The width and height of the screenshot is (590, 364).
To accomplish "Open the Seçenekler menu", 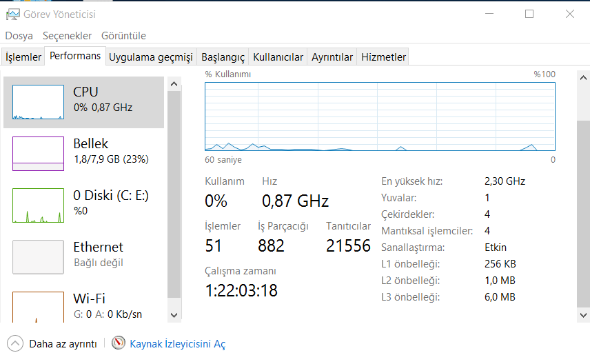I will coord(67,36).
